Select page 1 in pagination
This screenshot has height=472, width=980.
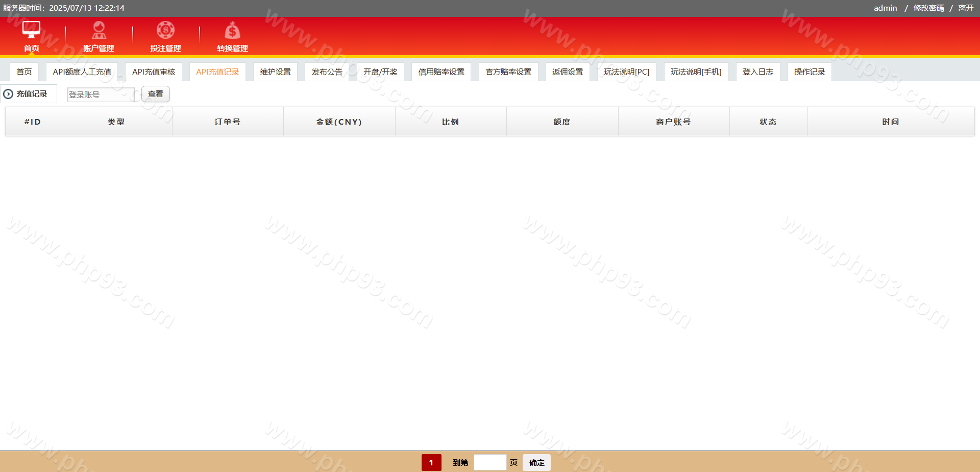click(431, 463)
